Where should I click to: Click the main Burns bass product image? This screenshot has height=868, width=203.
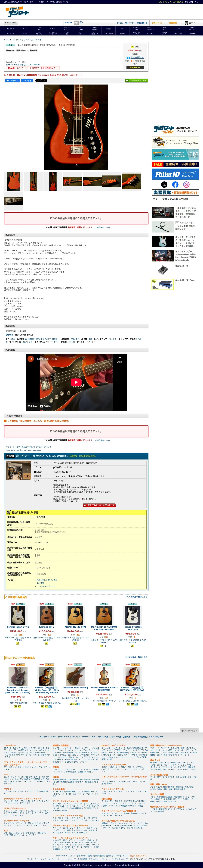(x=76, y=127)
